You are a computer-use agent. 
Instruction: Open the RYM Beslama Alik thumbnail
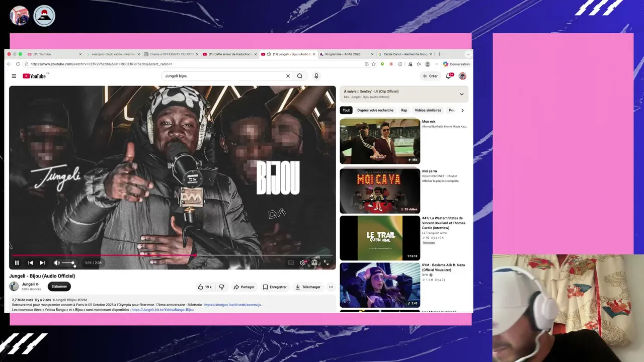[x=380, y=285]
